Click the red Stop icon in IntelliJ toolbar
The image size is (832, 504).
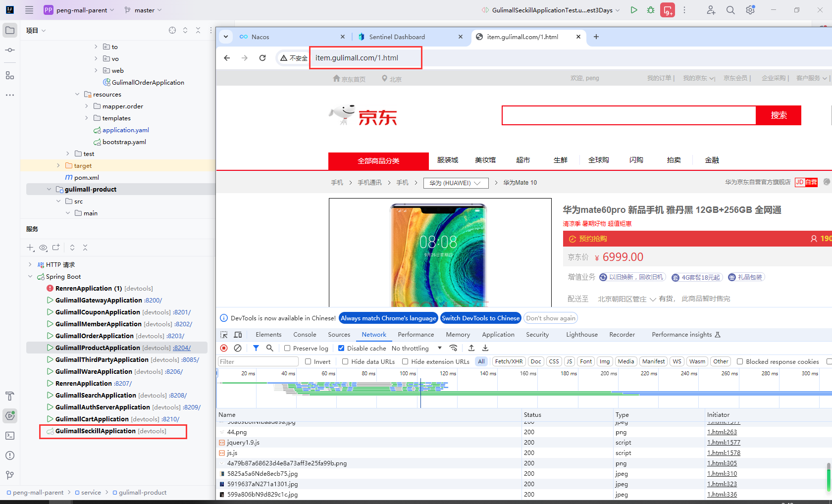[668, 10]
